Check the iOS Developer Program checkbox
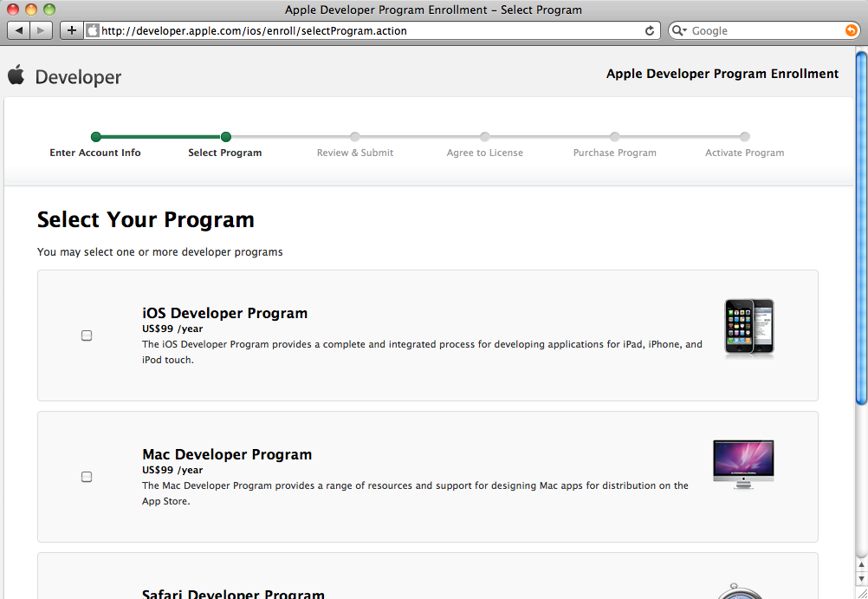Image resolution: width=868 pixels, height=599 pixels. [x=87, y=335]
